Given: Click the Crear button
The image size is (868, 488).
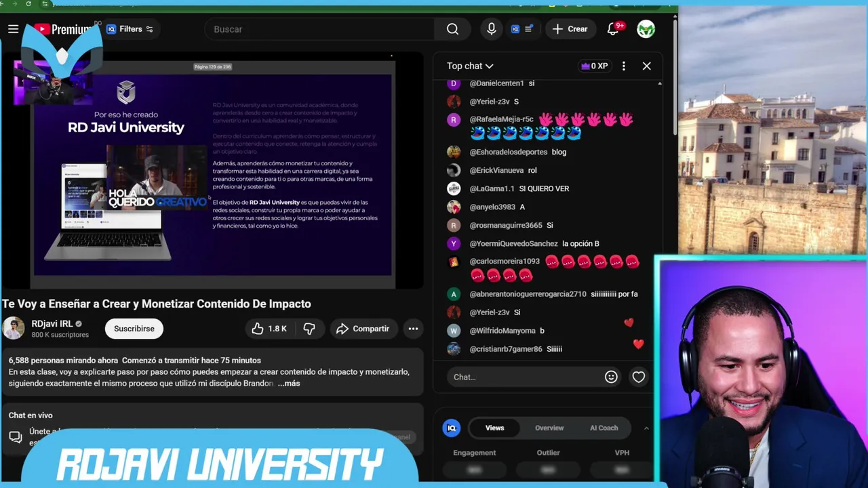Looking at the screenshot, I should point(570,29).
